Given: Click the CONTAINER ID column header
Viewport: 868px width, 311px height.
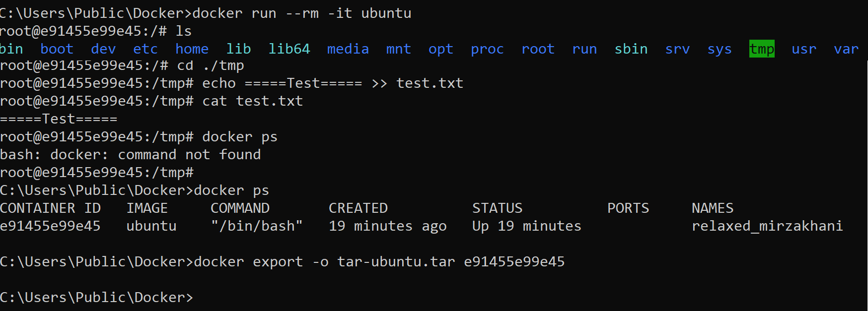Looking at the screenshot, I should click(x=50, y=208).
